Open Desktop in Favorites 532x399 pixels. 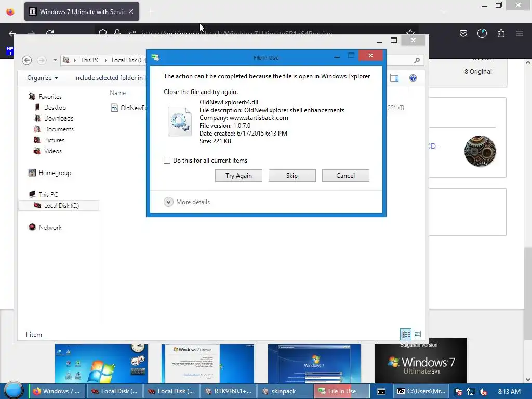coord(55,108)
